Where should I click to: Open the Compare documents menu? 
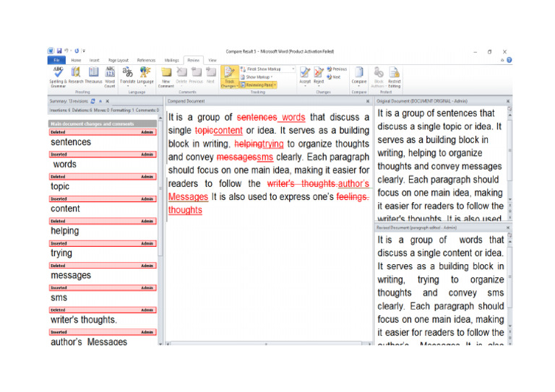(x=359, y=77)
